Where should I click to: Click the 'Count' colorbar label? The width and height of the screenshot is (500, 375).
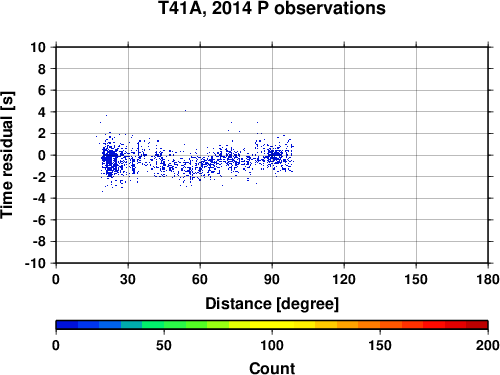[x=272, y=368]
